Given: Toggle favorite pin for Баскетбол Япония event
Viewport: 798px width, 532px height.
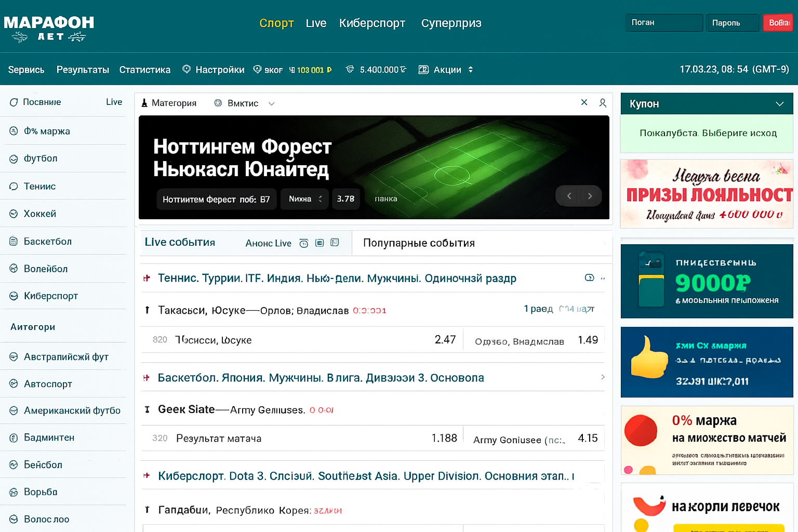Looking at the screenshot, I should click(x=147, y=378).
